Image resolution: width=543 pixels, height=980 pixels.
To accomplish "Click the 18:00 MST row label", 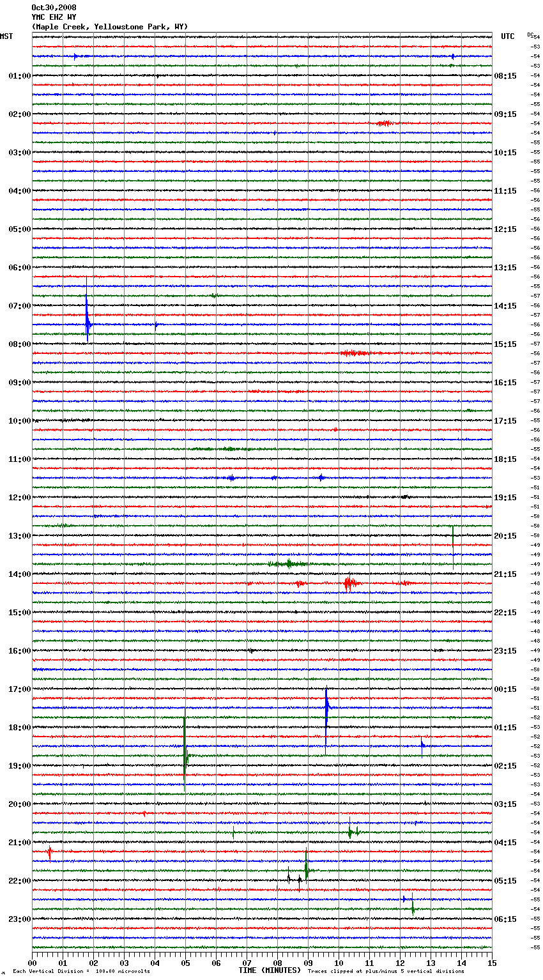I will tap(20, 728).
